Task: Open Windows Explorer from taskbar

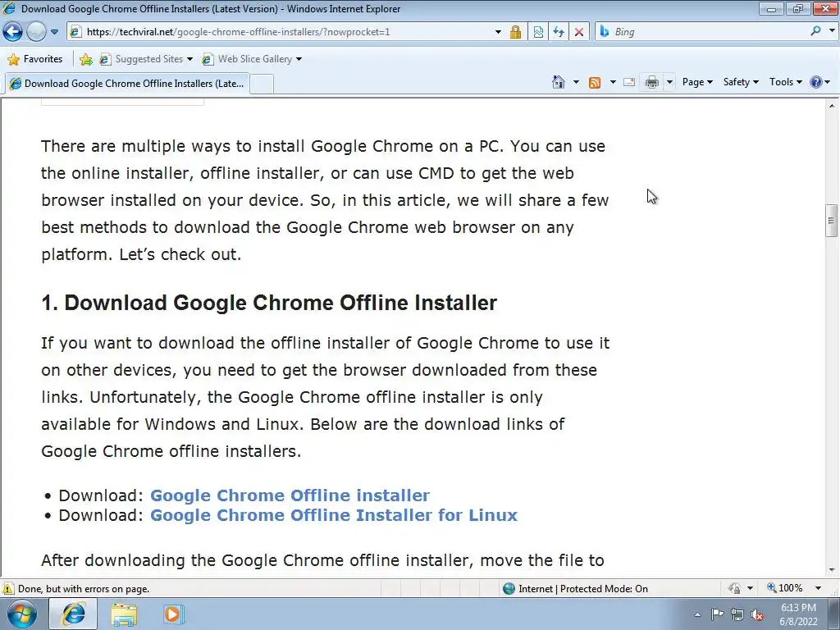Action: click(x=124, y=614)
